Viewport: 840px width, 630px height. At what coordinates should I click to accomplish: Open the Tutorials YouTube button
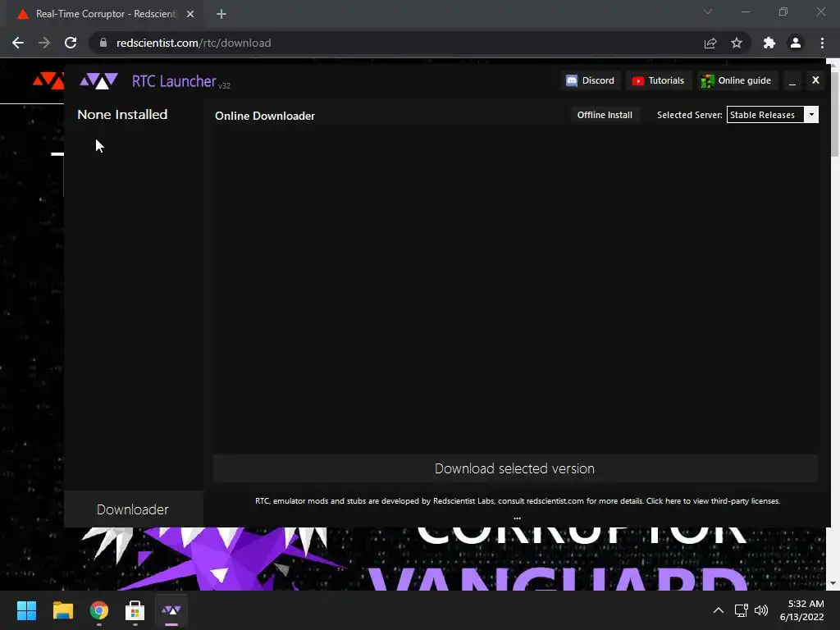point(658,81)
